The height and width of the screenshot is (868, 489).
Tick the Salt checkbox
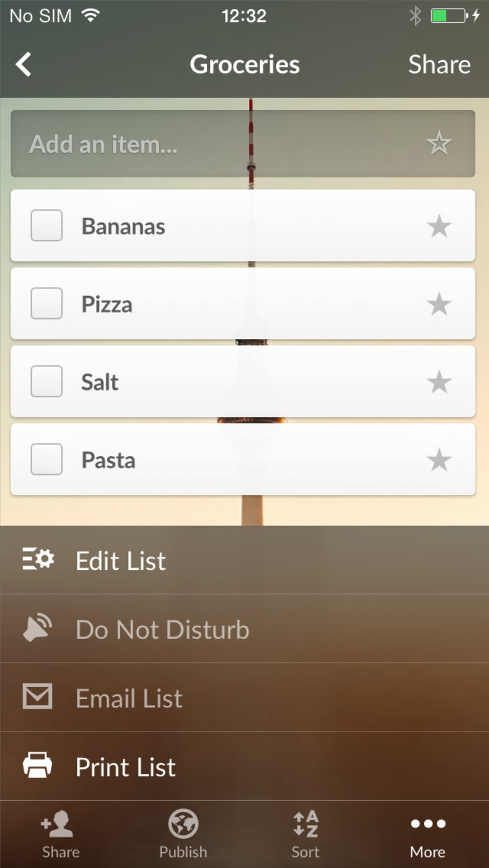pos(47,382)
